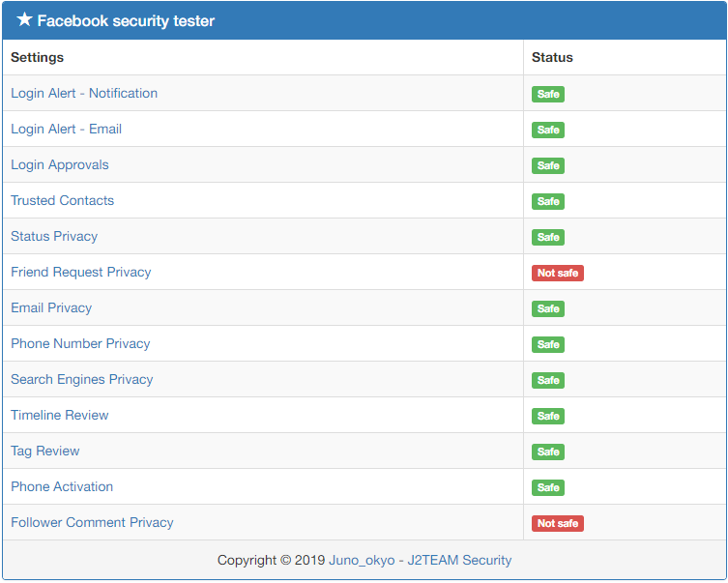728x583 pixels.
Task: Click Safe badge for Login Alert - Notification
Action: point(548,94)
